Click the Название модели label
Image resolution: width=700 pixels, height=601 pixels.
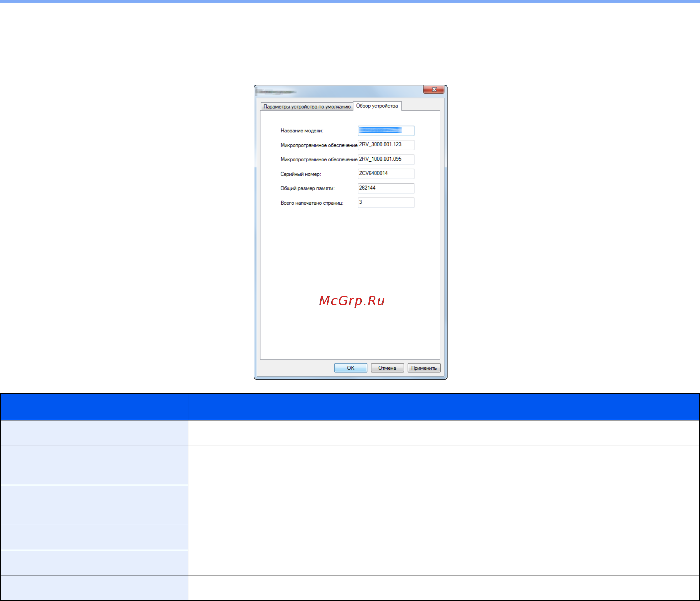click(302, 131)
